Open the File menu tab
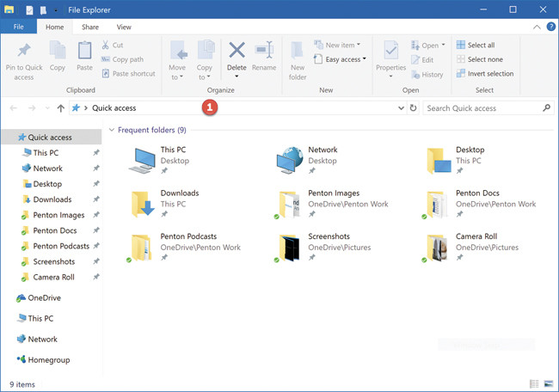Viewport: 559px width, 392px height. click(19, 28)
